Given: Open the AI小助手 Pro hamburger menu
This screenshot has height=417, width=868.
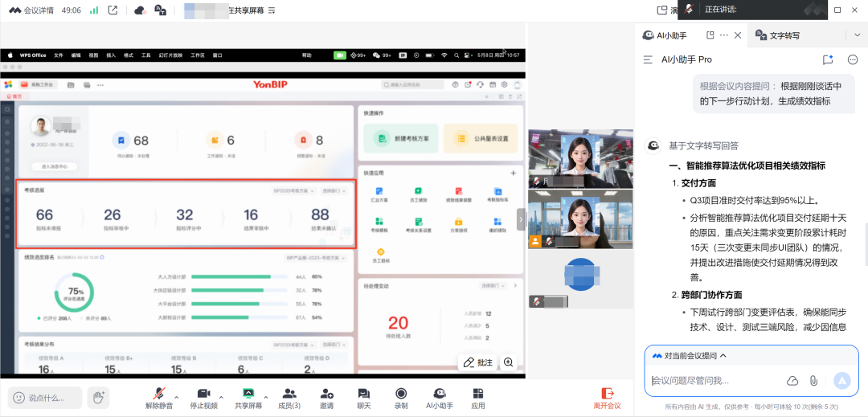Looking at the screenshot, I should [648, 59].
